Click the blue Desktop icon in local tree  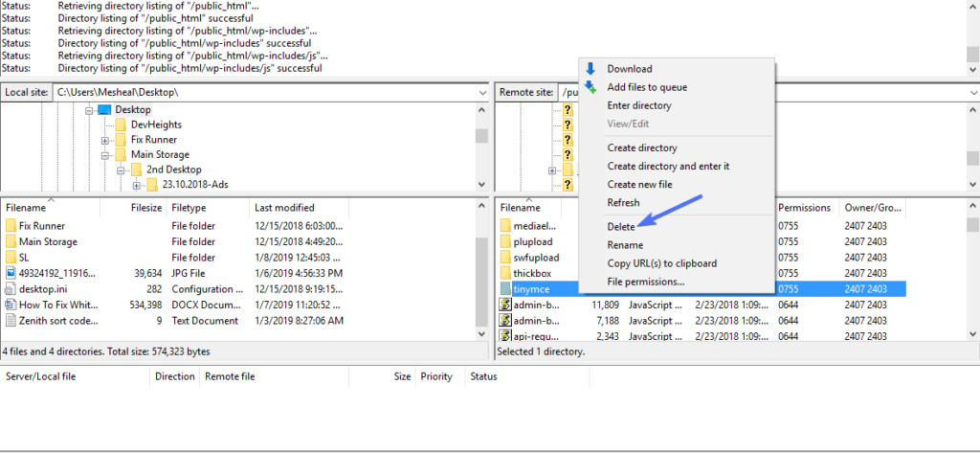(104, 110)
